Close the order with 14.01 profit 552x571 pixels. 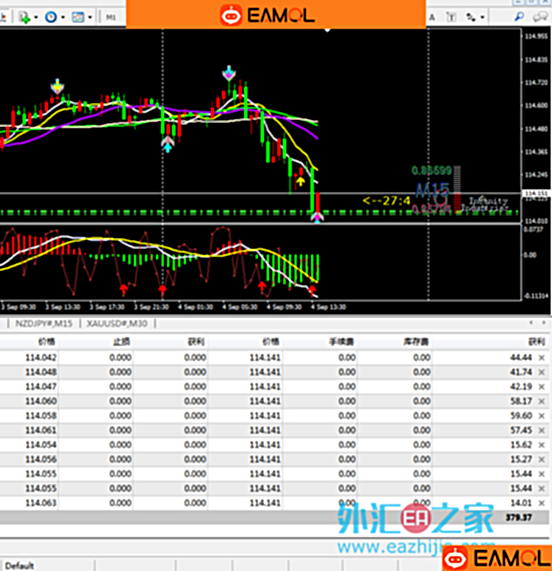541,503
